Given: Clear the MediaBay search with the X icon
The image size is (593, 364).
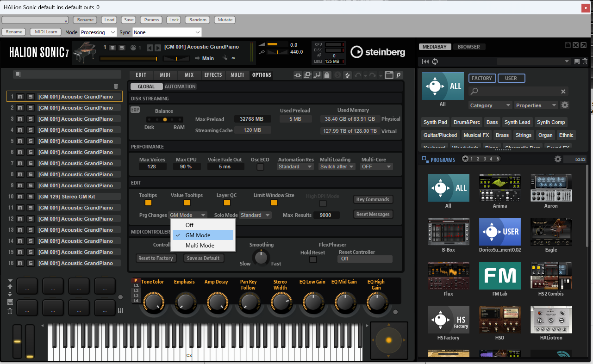Looking at the screenshot, I should pos(563,92).
